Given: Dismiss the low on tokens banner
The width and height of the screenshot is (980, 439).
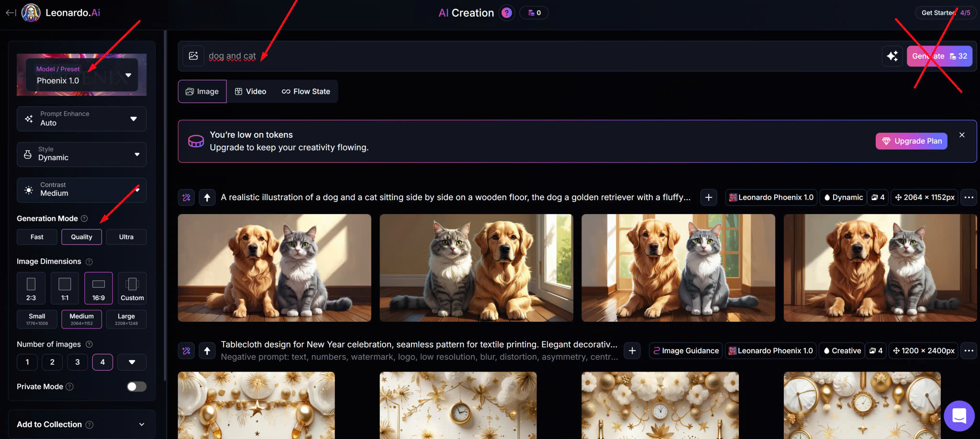Looking at the screenshot, I should coord(962,135).
